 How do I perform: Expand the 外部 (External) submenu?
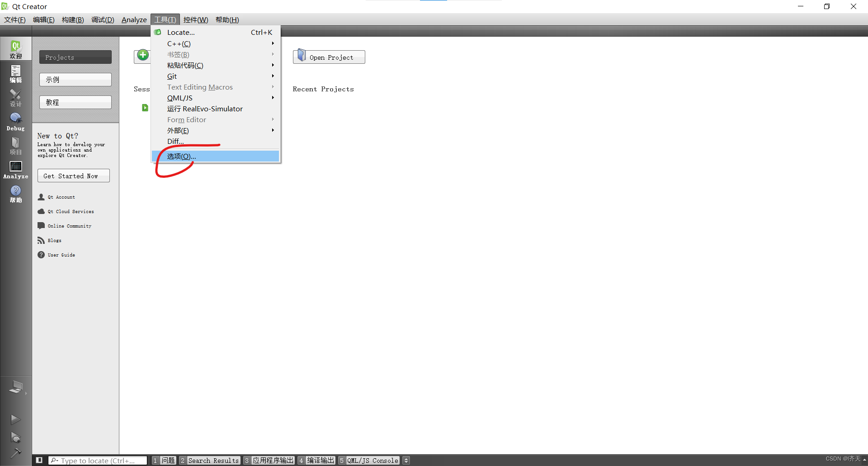pos(216,131)
